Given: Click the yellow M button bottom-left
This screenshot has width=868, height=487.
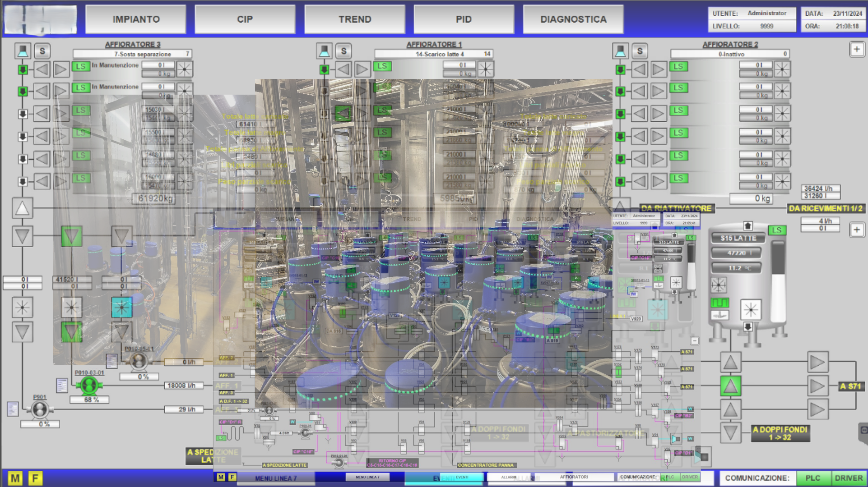Looking at the screenshot, I should pyautogui.click(x=15, y=478).
